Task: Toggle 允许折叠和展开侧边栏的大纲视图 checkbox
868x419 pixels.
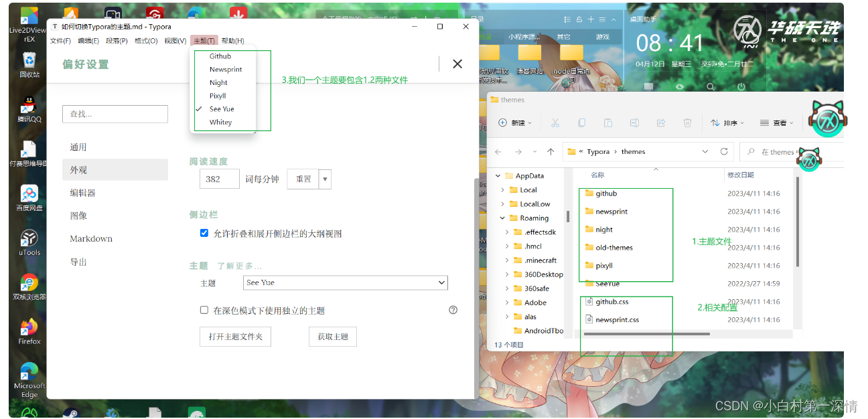Action: (x=204, y=233)
